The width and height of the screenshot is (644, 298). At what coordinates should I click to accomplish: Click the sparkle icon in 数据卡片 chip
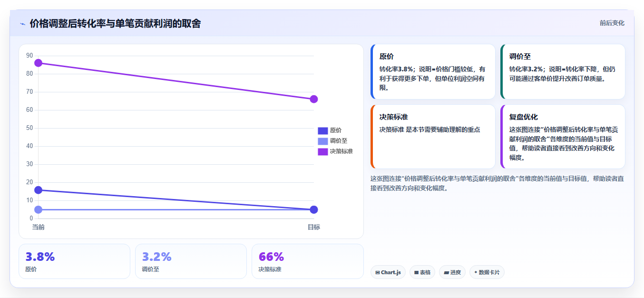476,272
